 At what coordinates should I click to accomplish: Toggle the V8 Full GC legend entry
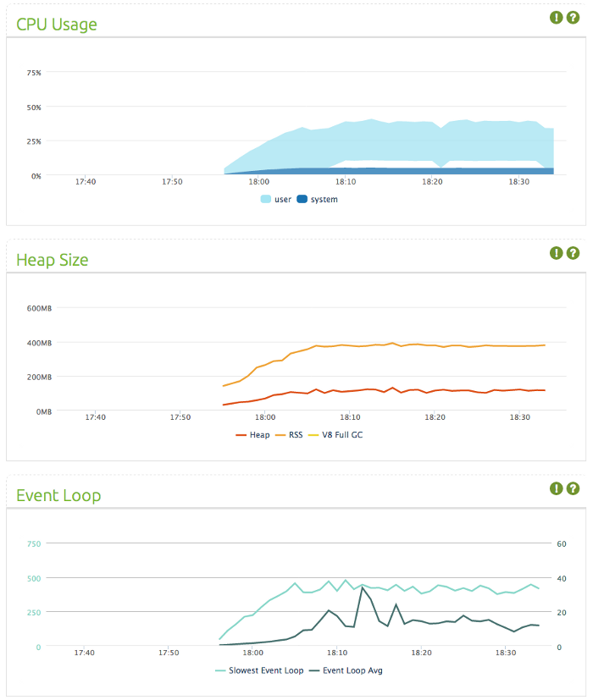[x=335, y=435]
